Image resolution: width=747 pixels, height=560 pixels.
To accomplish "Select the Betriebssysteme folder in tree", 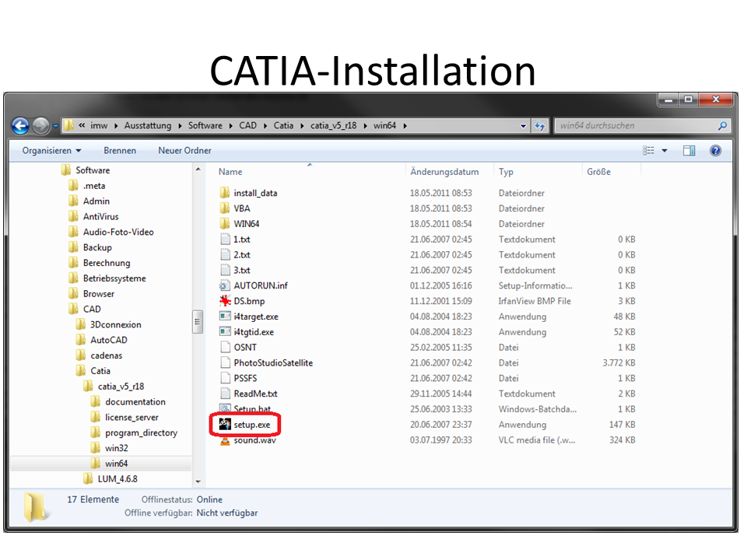I will pos(114,278).
